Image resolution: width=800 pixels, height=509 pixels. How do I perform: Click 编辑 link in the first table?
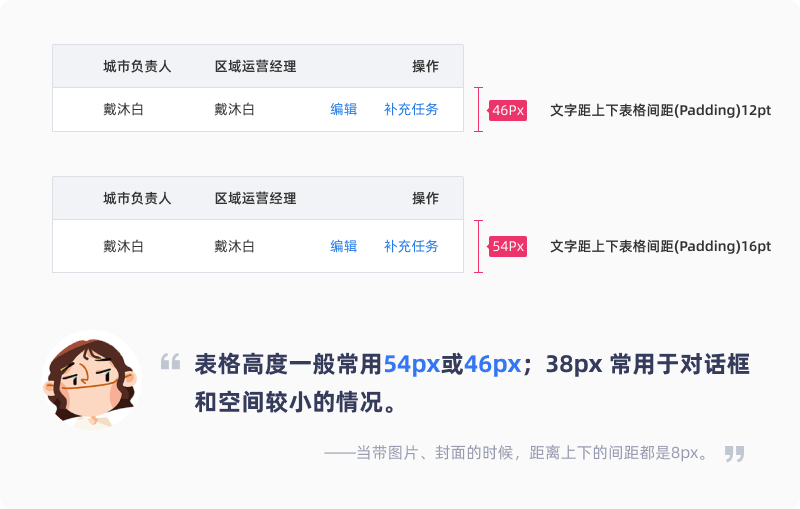point(343,109)
